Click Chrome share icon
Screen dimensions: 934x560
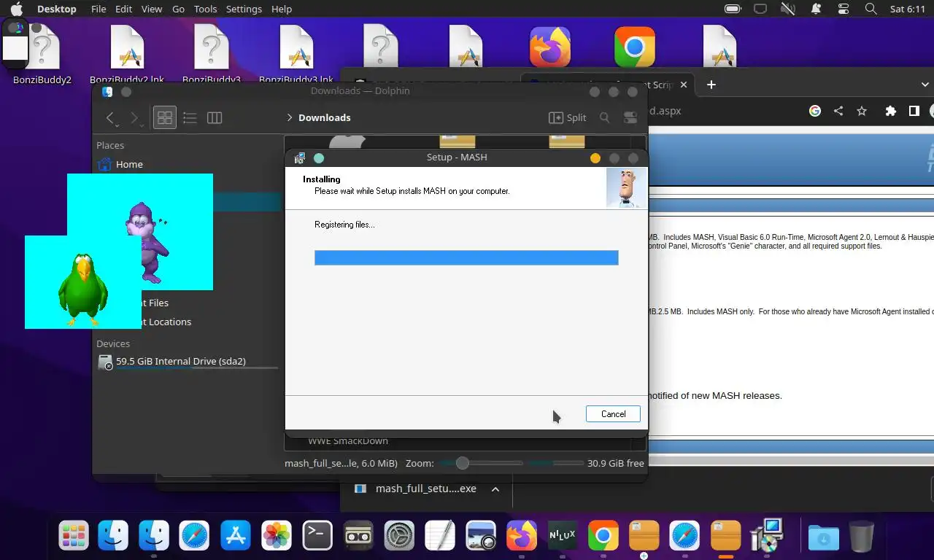click(x=838, y=111)
